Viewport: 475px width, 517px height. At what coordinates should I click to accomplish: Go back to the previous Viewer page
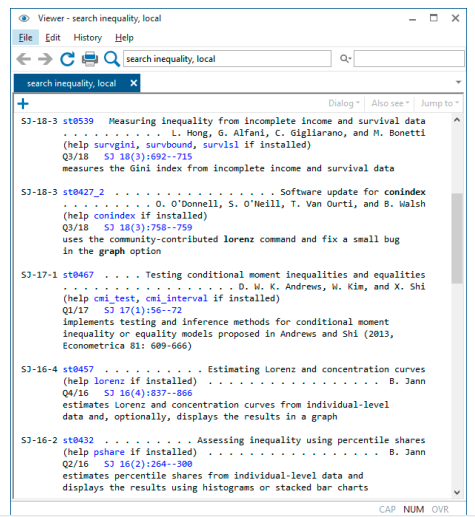23,59
